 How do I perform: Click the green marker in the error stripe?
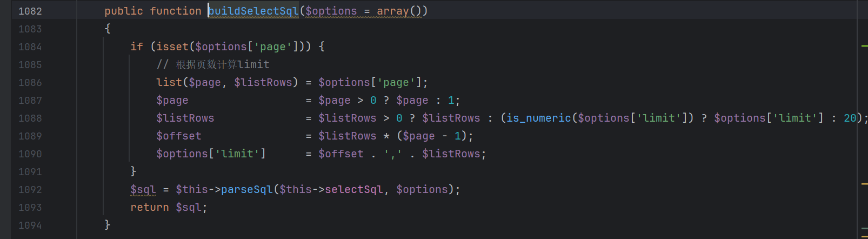point(864,47)
